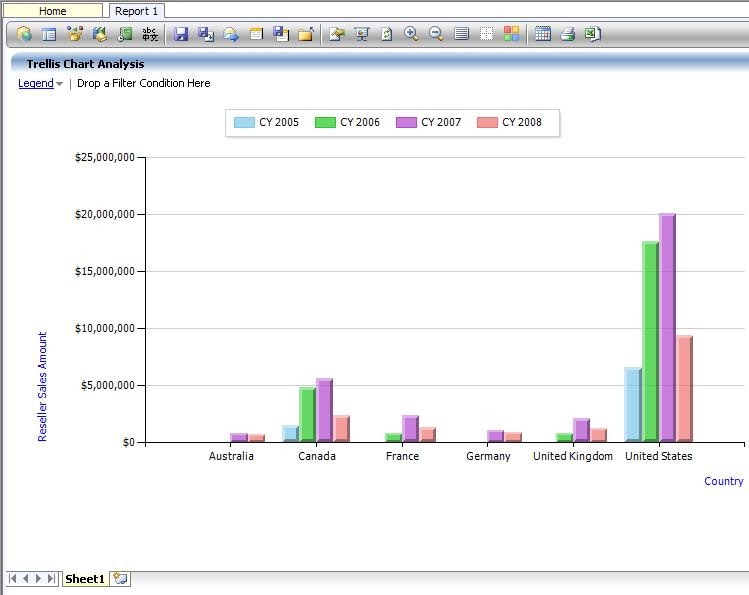Click the four colored squares icon
This screenshot has height=595, width=749.
(511, 34)
